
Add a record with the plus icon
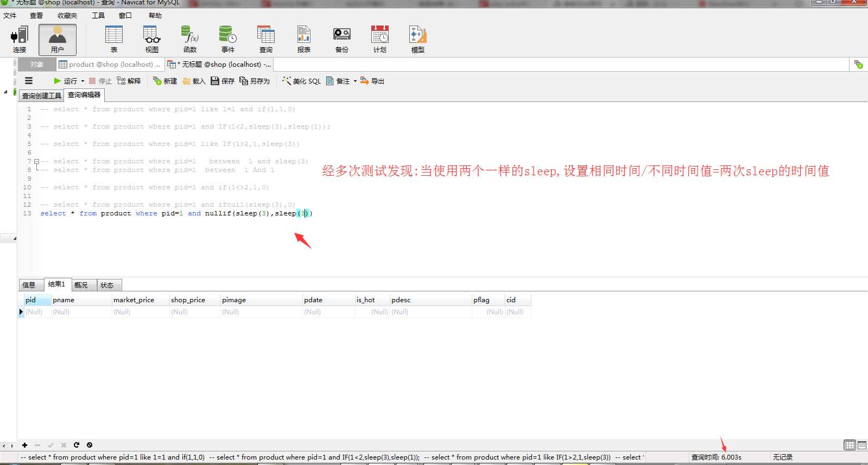click(x=24, y=445)
